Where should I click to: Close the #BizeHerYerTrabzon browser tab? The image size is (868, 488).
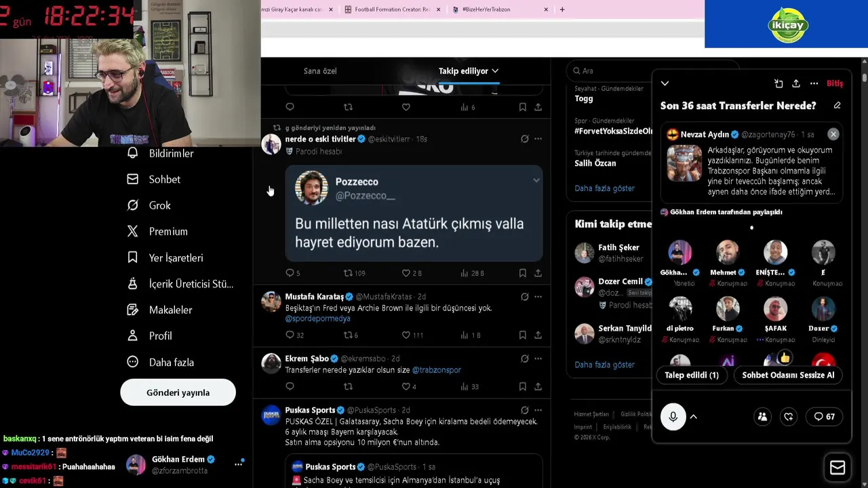(546, 9)
